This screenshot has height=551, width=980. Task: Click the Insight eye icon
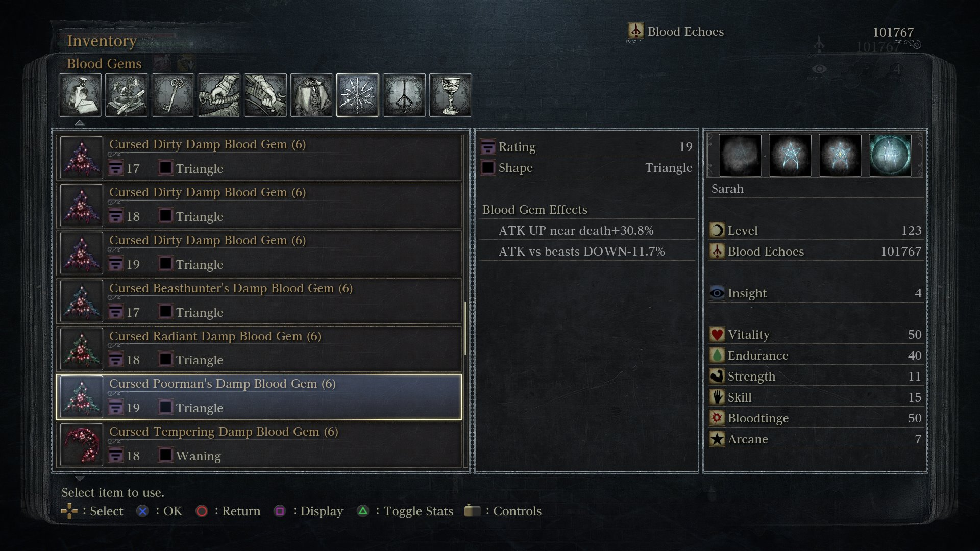click(717, 293)
